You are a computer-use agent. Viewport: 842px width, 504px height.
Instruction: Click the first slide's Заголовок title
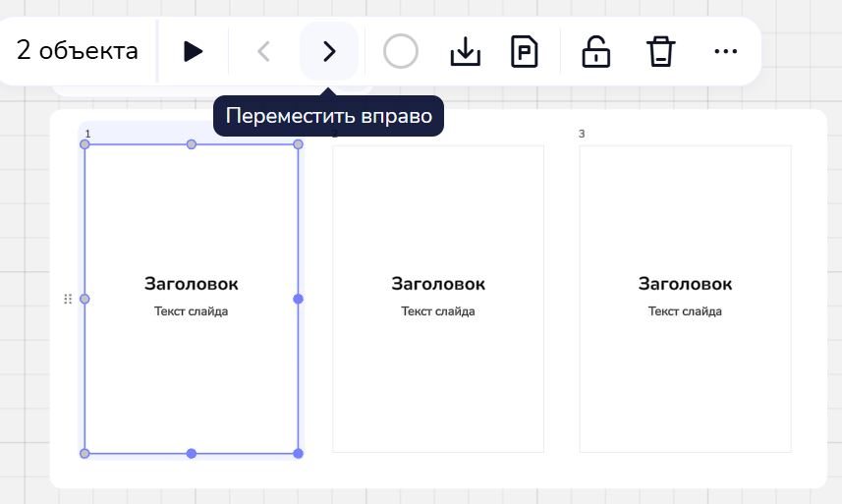192,283
